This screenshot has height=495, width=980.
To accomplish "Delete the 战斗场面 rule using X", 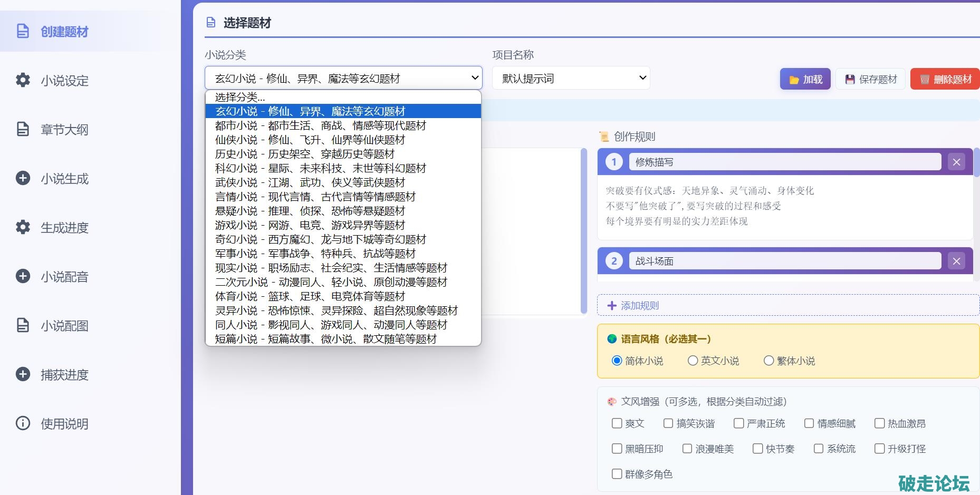I will click(x=956, y=261).
